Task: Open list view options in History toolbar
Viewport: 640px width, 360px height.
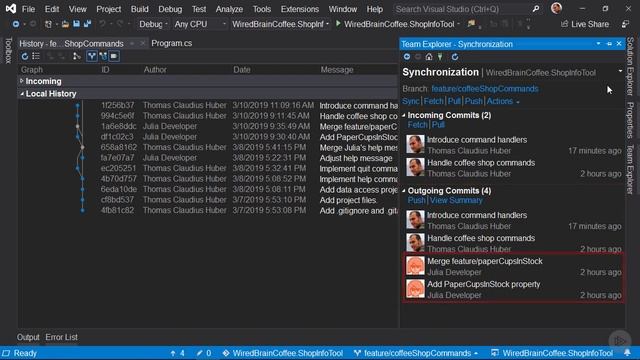Action: (x=36, y=56)
